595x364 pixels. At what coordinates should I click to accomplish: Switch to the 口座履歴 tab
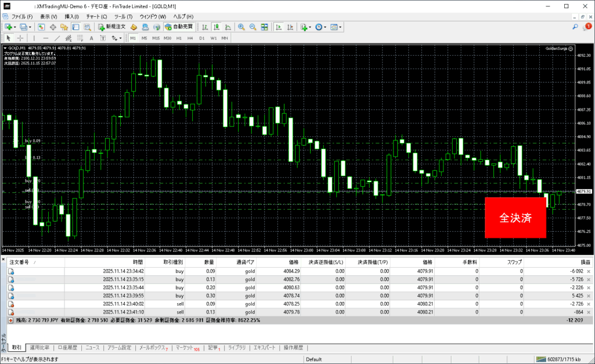coord(67,348)
